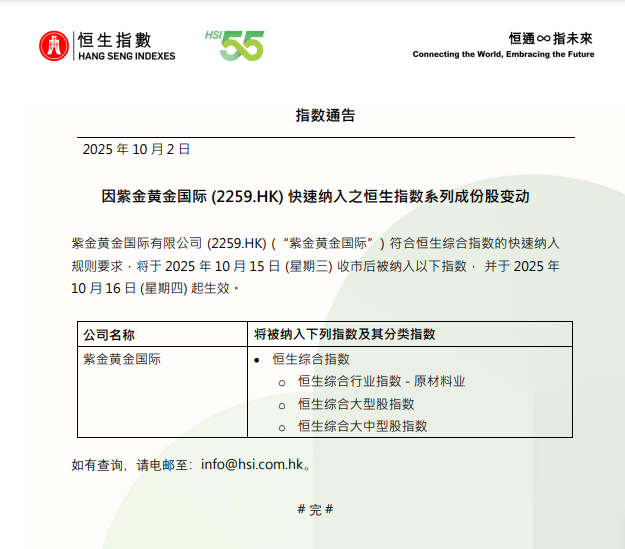625x549 pixels.
Task: Click the red Hang Seng Indexes logo emblem
Action: tap(55, 45)
